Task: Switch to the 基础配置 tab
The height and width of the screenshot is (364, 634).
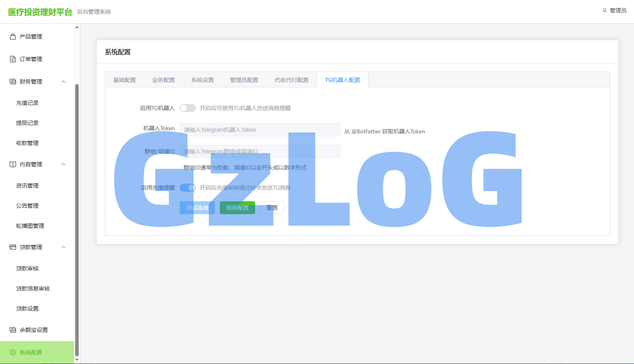Action: pyautogui.click(x=125, y=80)
